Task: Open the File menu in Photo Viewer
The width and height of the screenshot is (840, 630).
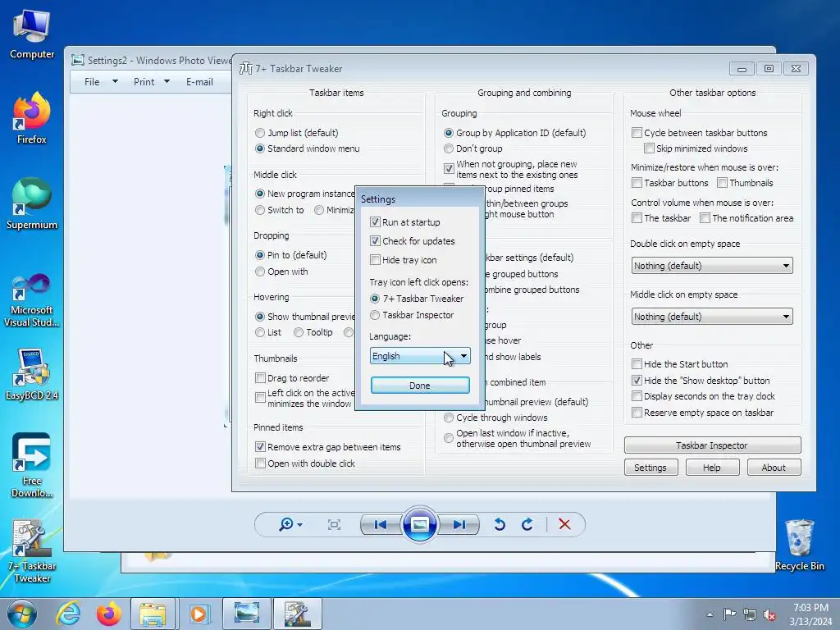Action: pyautogui.click(x=101, y=82)
